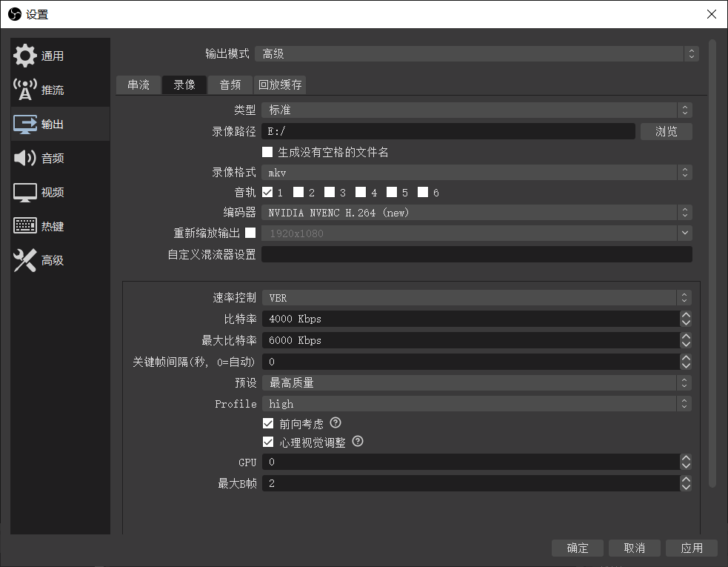The width and height of the screenshot is (728, 567).
Task: Open the 热键 hotkeys keyboard icon
Action: (24, 226)
